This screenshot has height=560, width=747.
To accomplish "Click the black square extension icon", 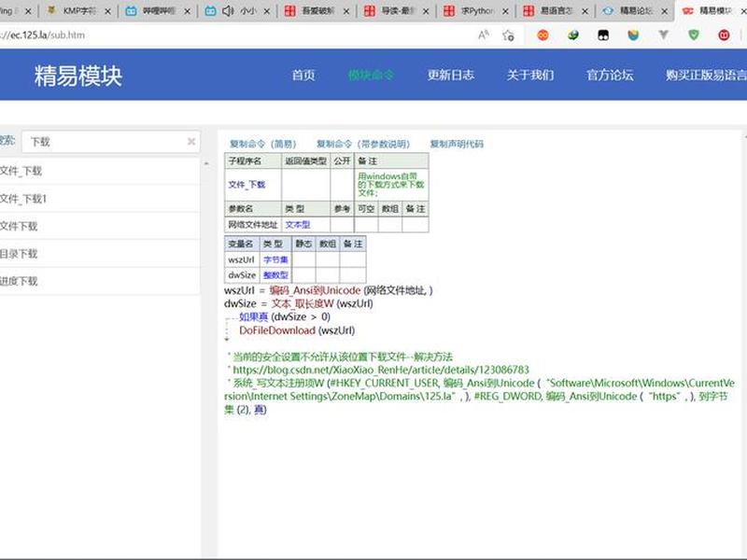I will 603,35.
